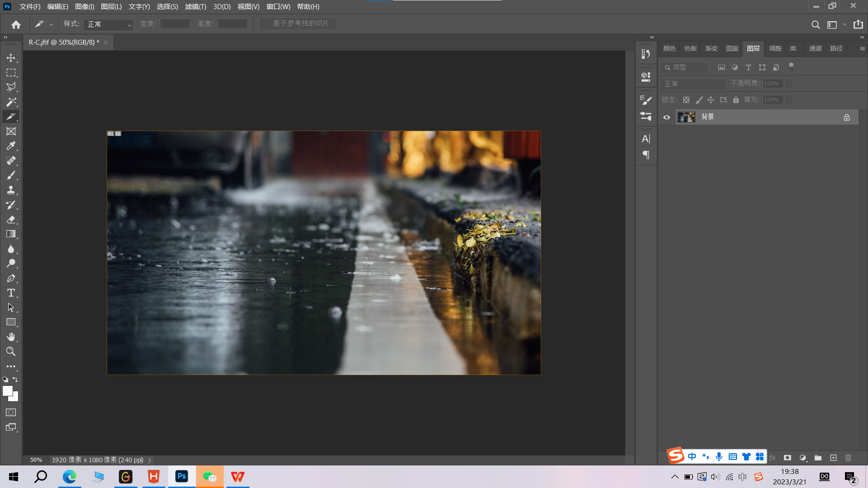The image size is (868, 488).
Task: Pick the Gradient tool
Action: pyautogui.click(x=11, y=234)
